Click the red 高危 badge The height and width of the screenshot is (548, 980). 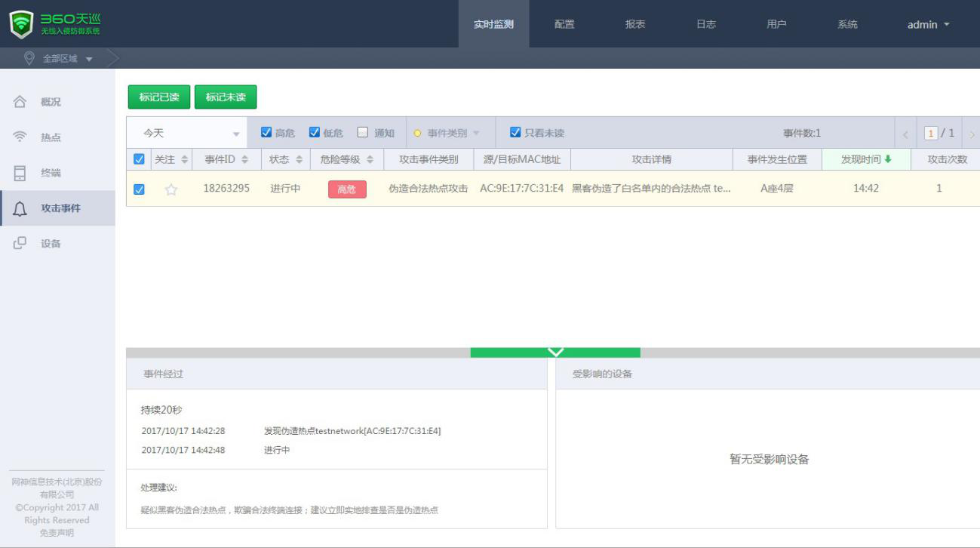click(347, 189)
